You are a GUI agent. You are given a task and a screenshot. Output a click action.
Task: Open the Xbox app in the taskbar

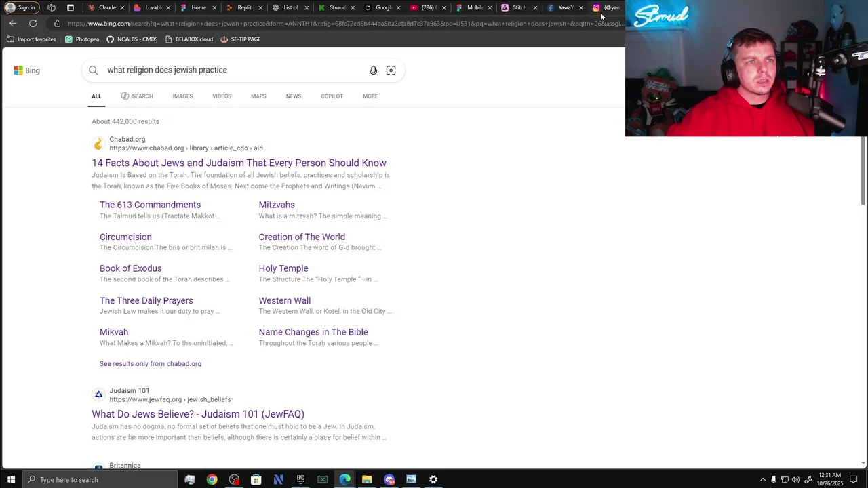[x=323, y=480]
